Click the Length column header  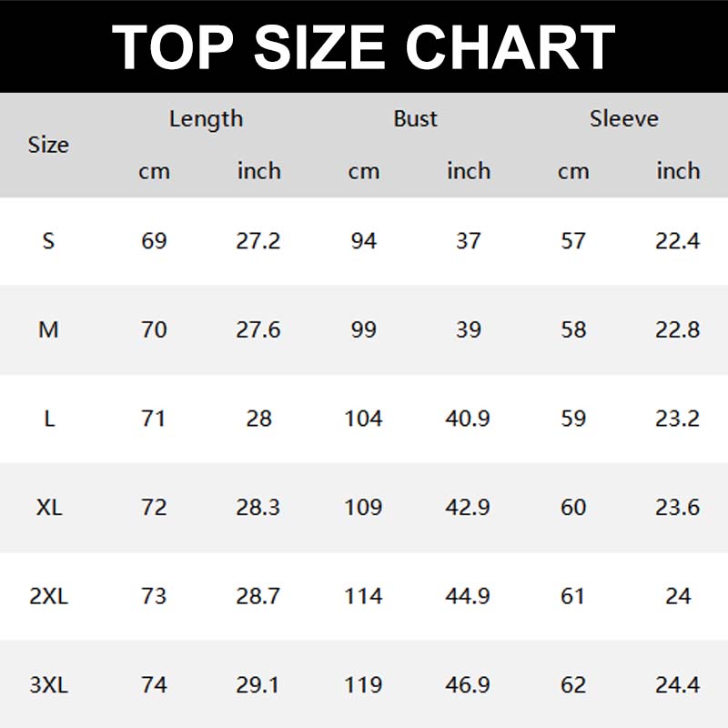click(206, 118)
